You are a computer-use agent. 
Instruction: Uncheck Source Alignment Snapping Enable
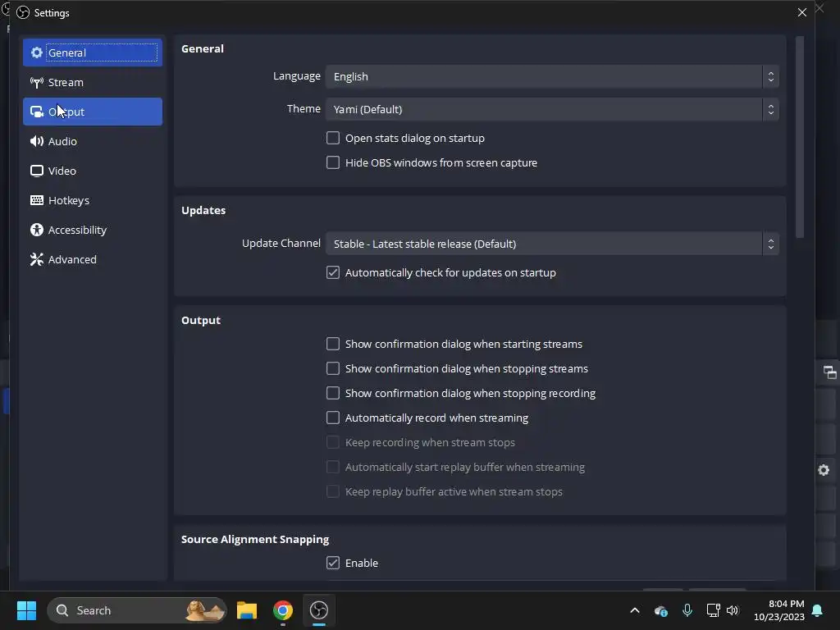pos(333,563)
